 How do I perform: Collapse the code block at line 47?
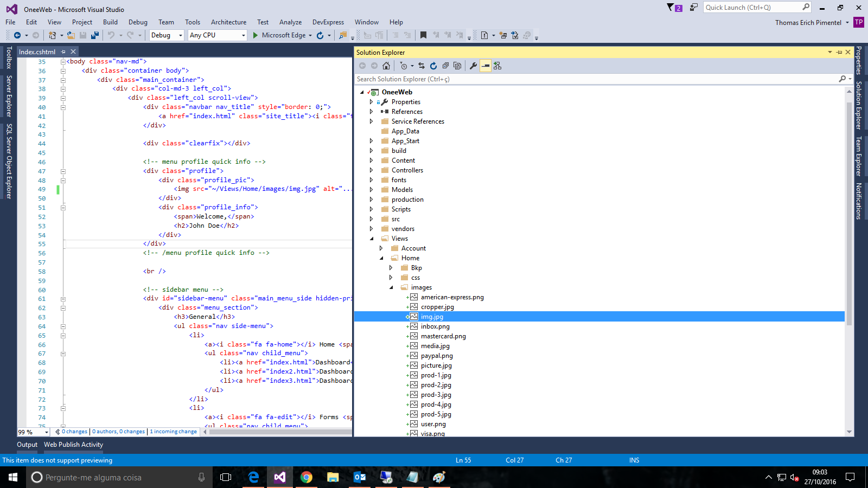coord(63,171)
